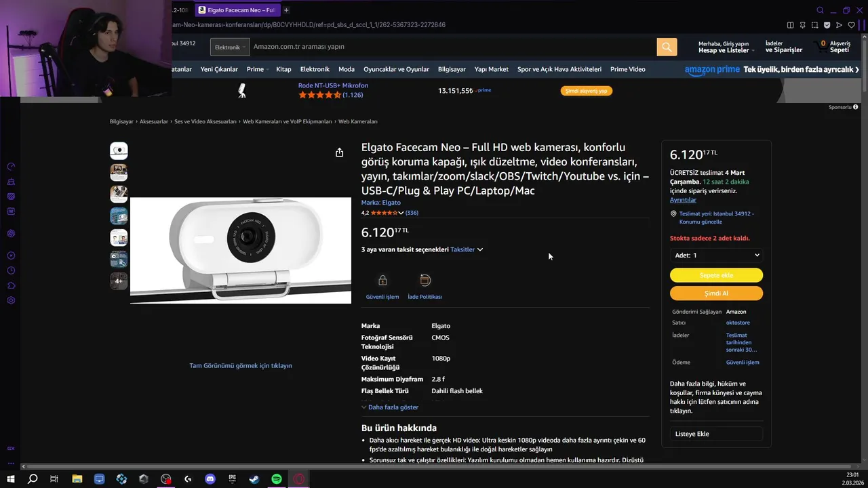Screen dimensions: 868x488
Task: Click Web Kameraları ve VoIP Ekipmanları breadcrumb
Action: [288, 121]
